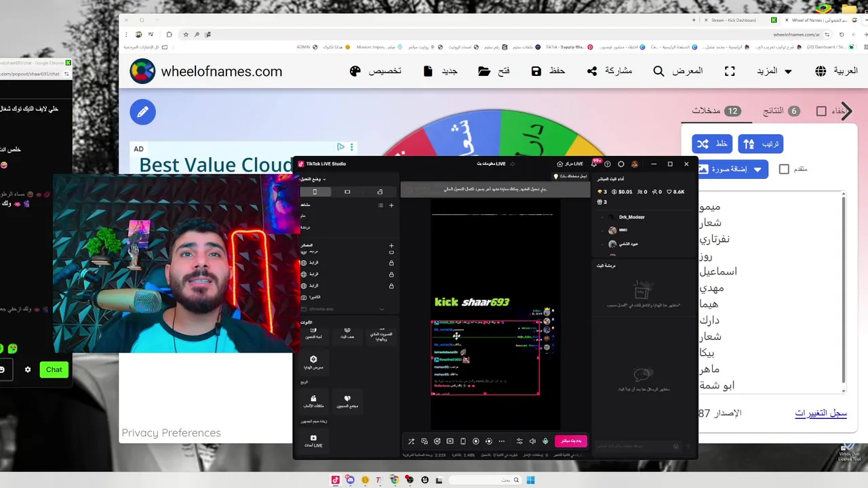Screen dimensions: 868x488
Task: Open the العربية language selector
Action: [x=836, y=71]
